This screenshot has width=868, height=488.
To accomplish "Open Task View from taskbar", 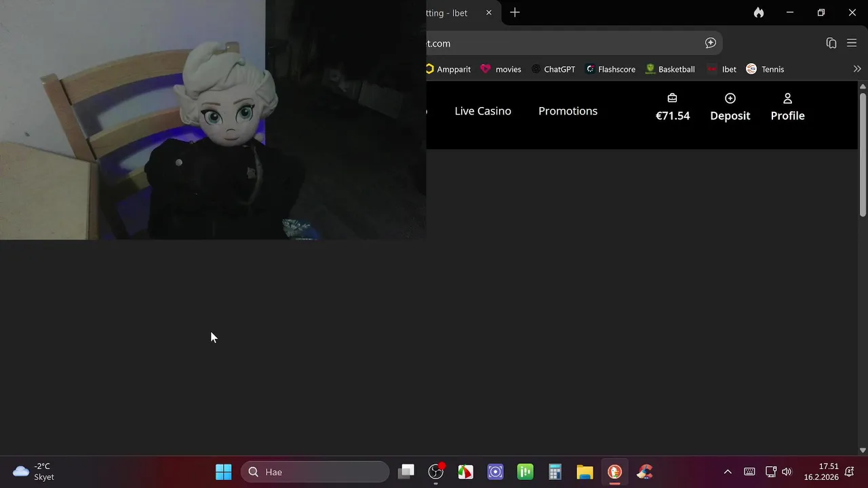I will [406, 472].
